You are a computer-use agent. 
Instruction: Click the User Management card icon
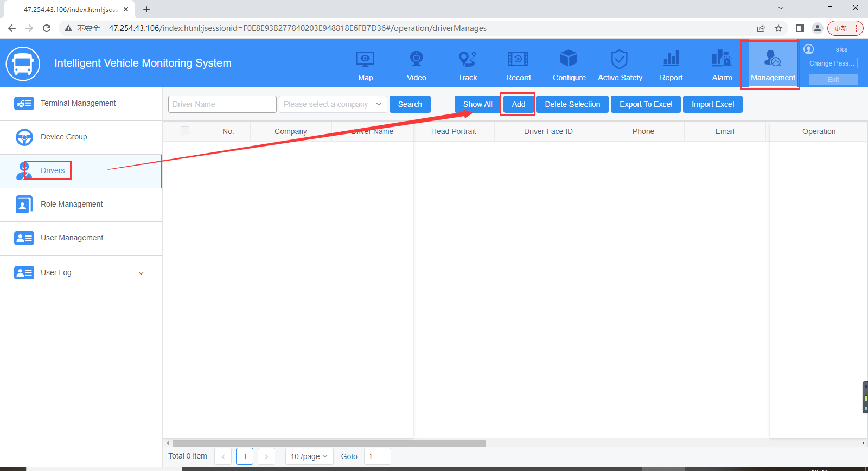pos(24,238)
